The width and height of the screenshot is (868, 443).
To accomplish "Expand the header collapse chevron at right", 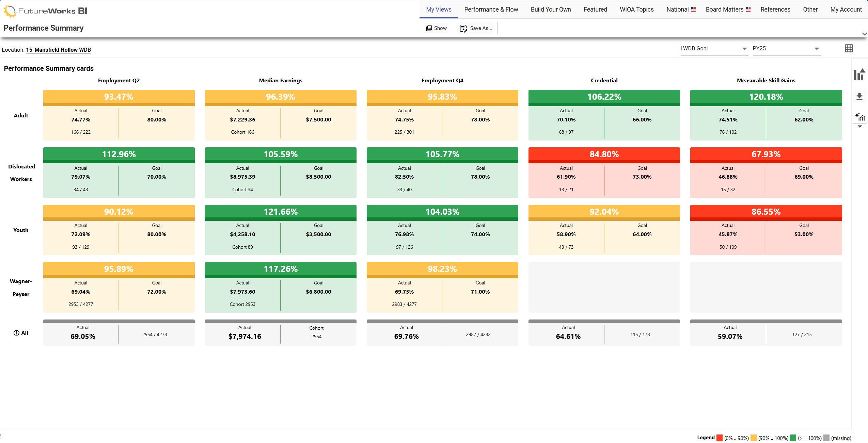I will pos(864,34).
